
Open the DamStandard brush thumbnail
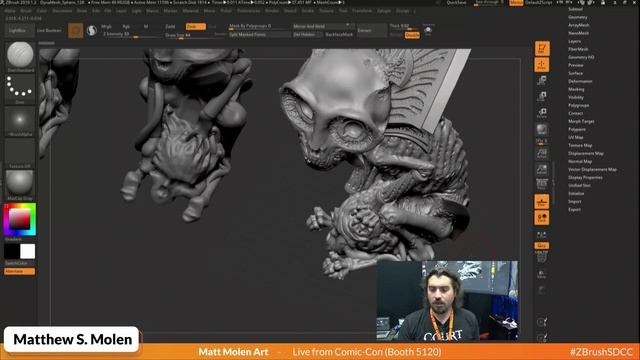pos(20,56)
